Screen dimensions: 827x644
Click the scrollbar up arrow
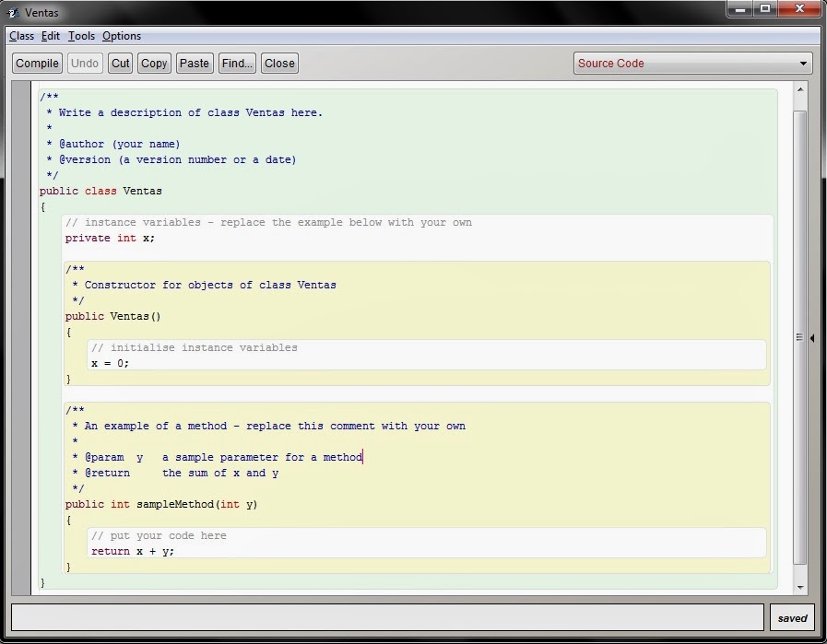click(798, 89)
